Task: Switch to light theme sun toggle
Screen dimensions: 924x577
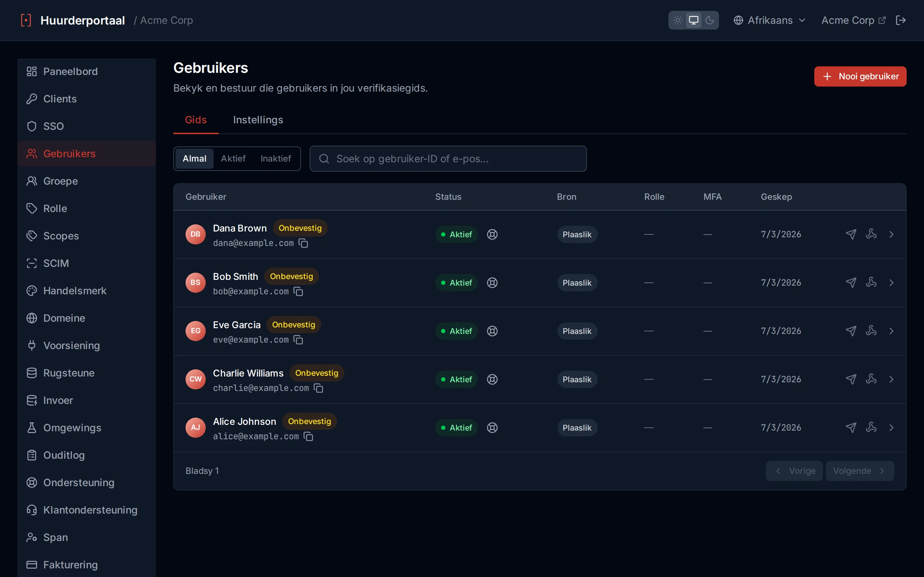Action: (678, 20)
